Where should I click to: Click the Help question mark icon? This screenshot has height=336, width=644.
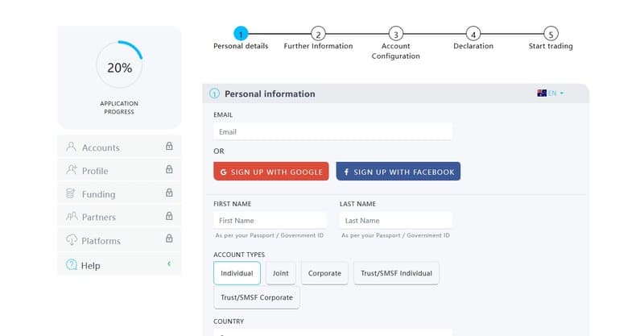pos(72,265)
